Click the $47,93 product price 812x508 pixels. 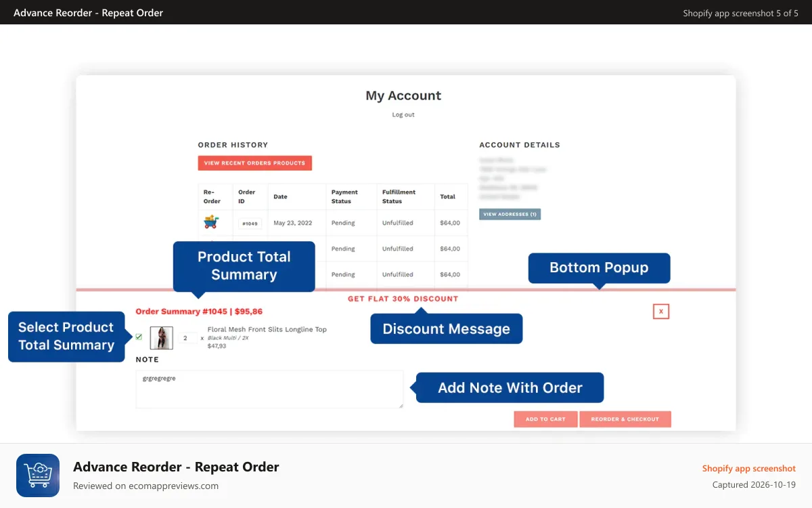pyautogui.click(x=217, y=346)
